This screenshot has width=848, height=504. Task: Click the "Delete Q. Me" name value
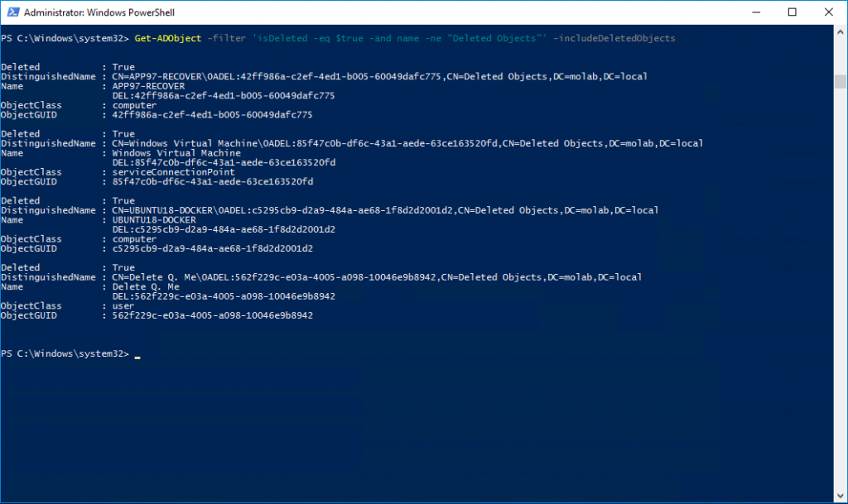point(145,287)
